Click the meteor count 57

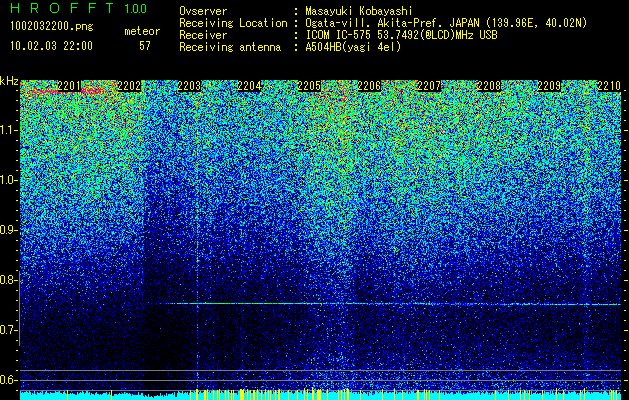(145, 46)
